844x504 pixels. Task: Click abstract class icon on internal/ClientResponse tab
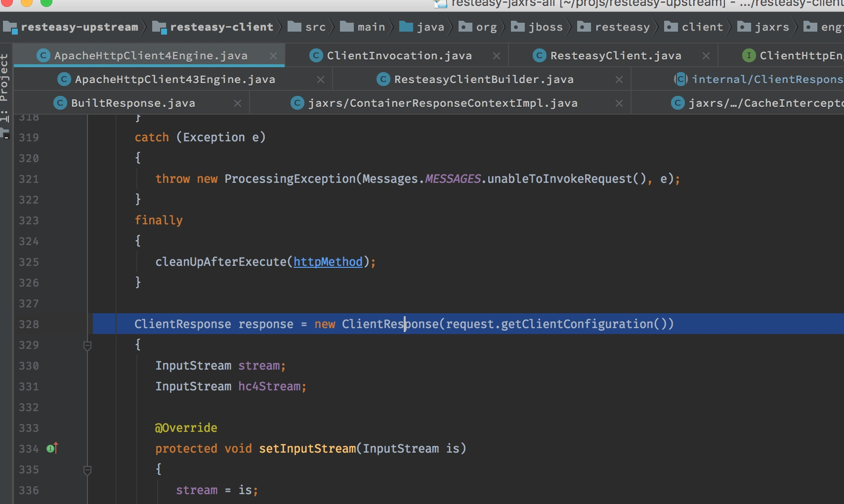(x=681, y=79)
